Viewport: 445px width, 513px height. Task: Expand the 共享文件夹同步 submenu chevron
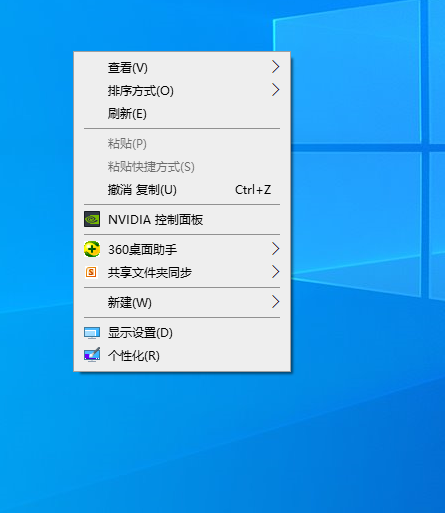point(275,272)
